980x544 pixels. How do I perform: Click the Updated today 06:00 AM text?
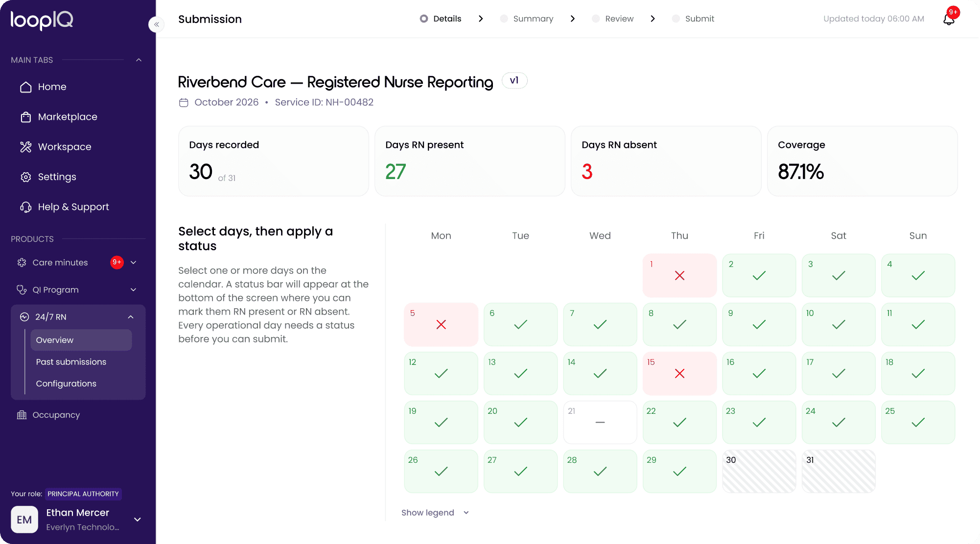(874, 19)
